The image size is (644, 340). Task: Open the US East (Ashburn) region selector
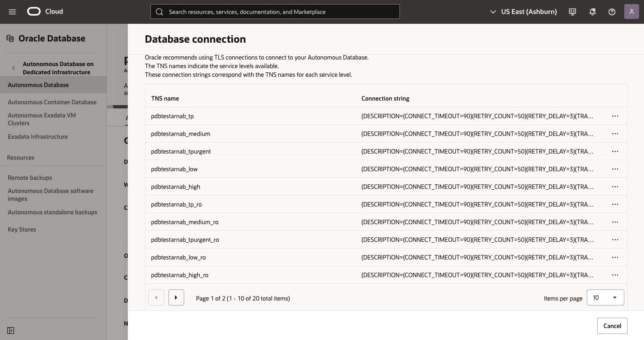click(x=523, y=11)
